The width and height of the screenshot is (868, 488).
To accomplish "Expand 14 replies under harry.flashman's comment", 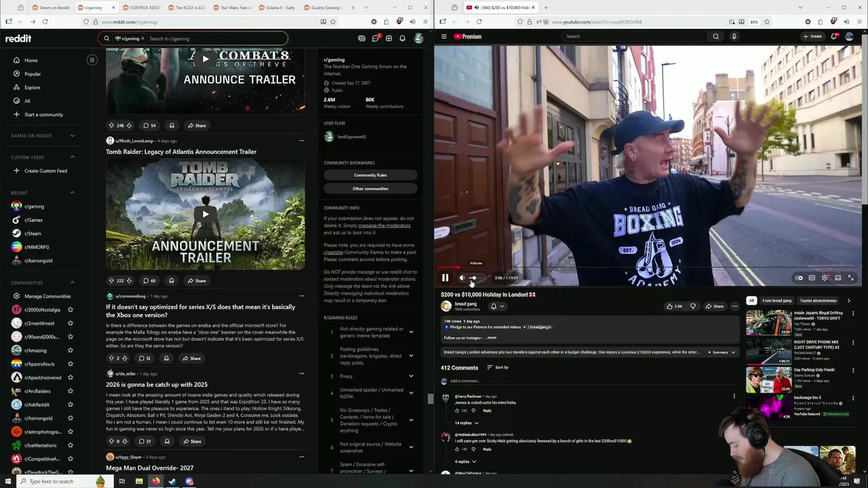I will pyautogui.click(x=467, y=423).
